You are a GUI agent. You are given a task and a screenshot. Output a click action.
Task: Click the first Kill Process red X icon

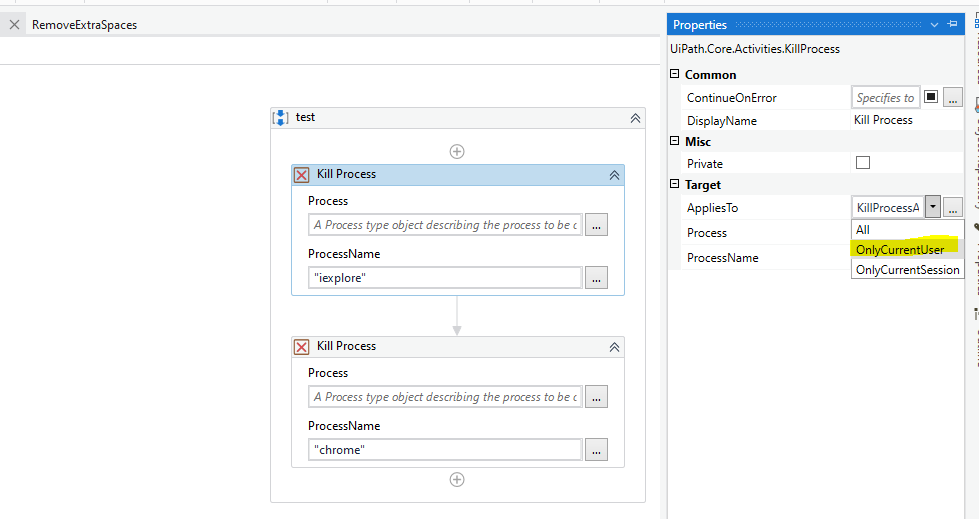[301, 175]
